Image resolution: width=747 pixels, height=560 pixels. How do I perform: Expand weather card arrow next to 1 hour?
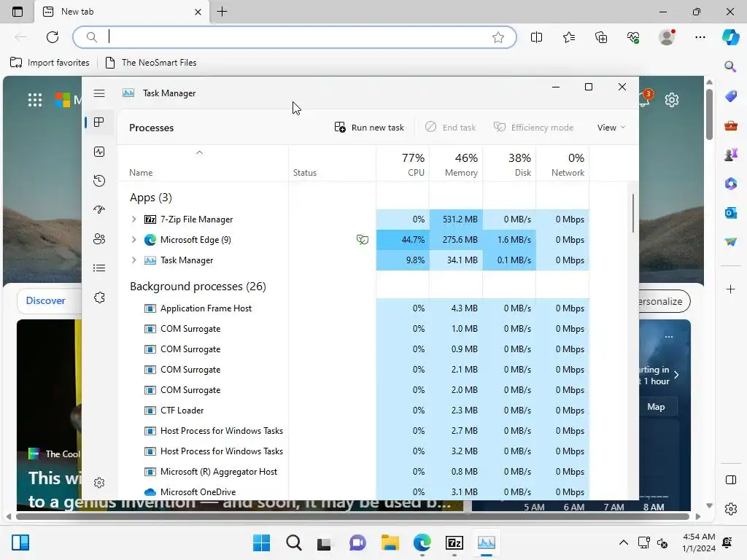pos(676,376)
